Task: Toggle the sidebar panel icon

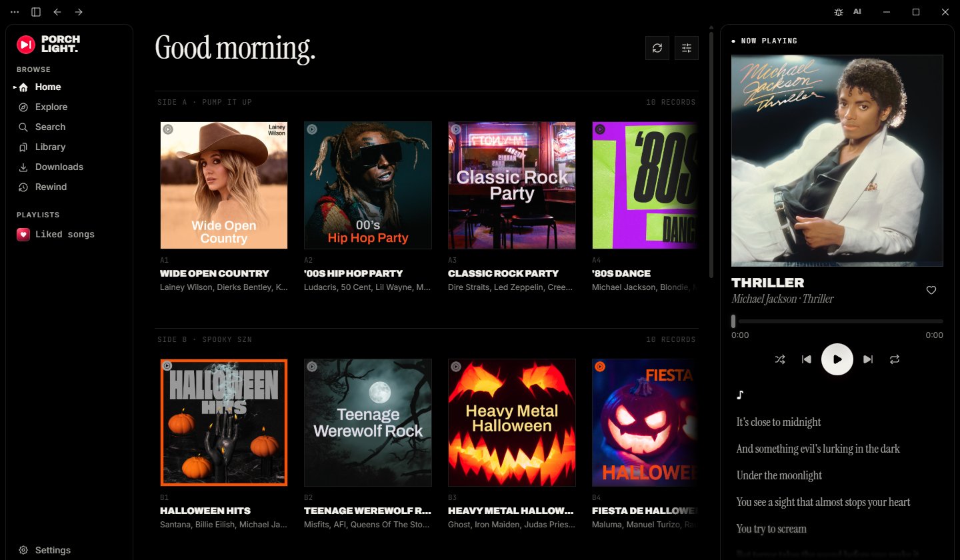Action: 36,12
